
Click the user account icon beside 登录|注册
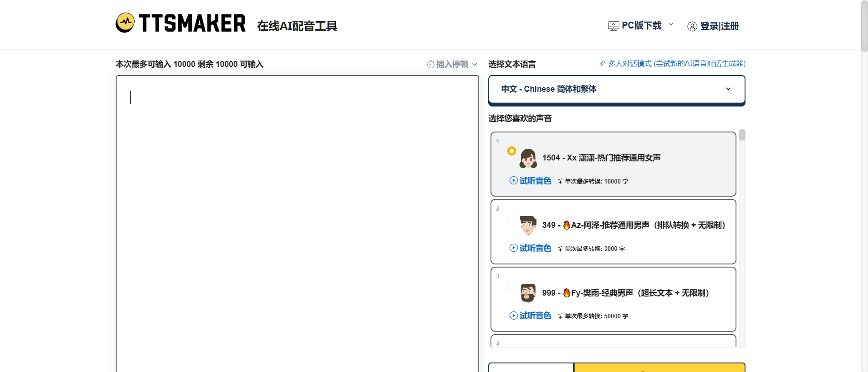[x=692, y=26]
